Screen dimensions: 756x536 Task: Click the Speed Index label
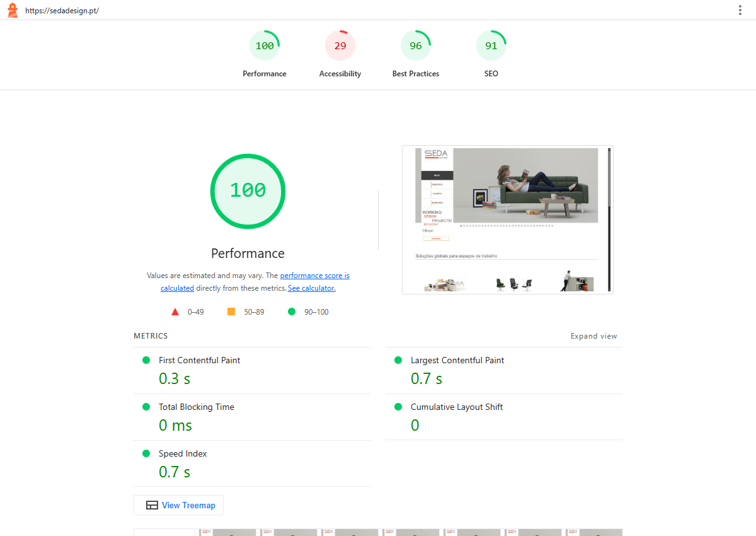(x=183, y=453)
